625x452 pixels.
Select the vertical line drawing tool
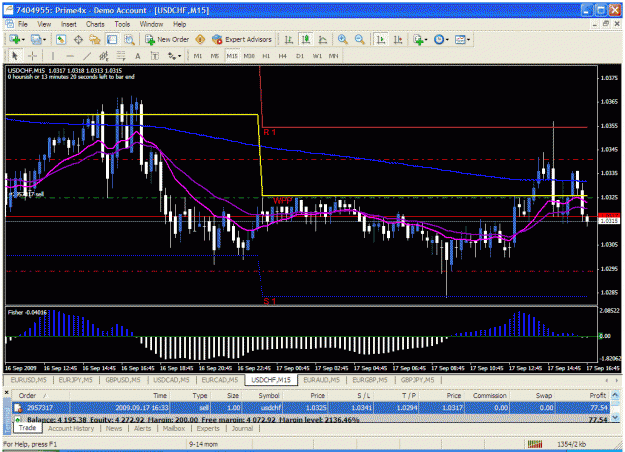(53, 56)
